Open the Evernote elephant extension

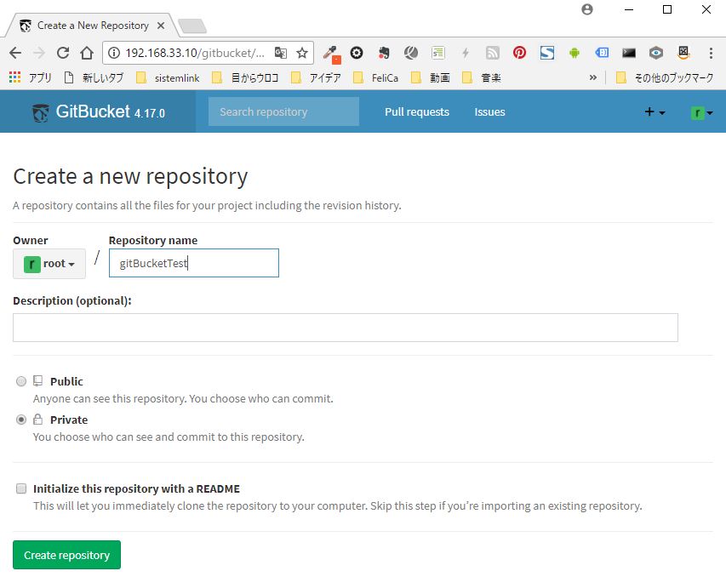pos(383,53)
